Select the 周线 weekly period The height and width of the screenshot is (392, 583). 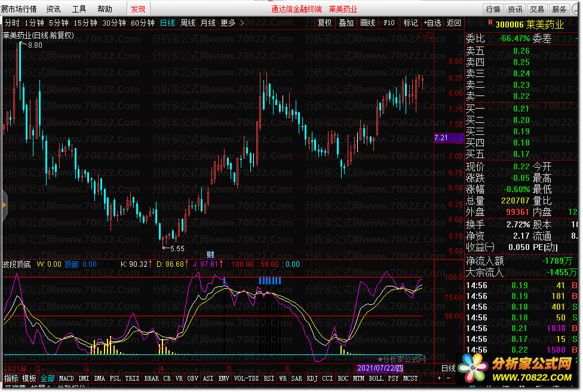click(x=188, y=23)
